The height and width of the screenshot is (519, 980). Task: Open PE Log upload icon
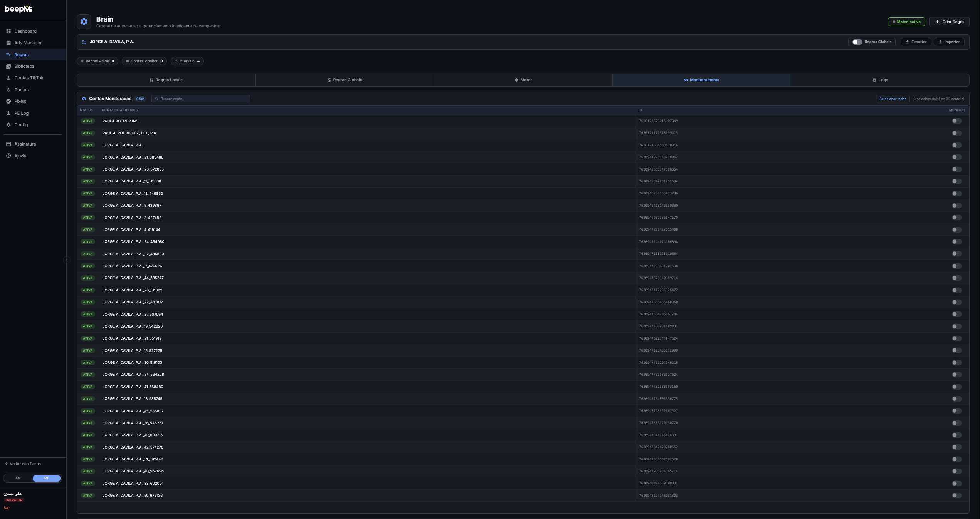click(x=8, y=113)
